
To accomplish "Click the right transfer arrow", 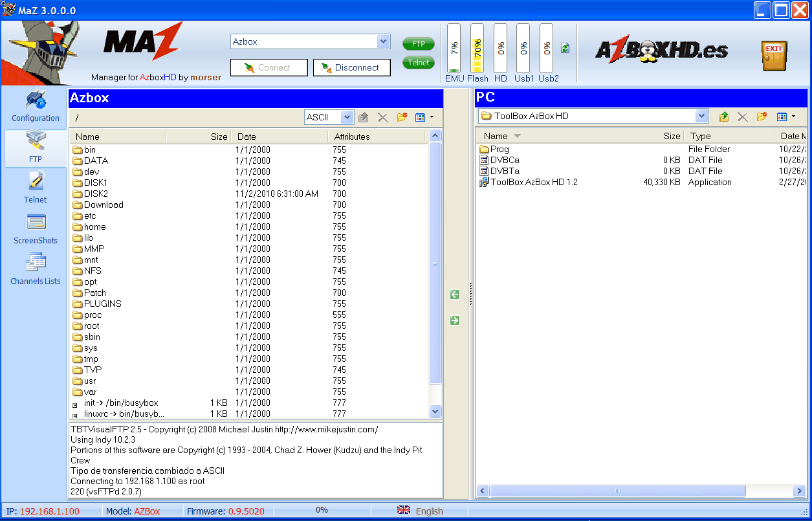I will click(455, 320).
